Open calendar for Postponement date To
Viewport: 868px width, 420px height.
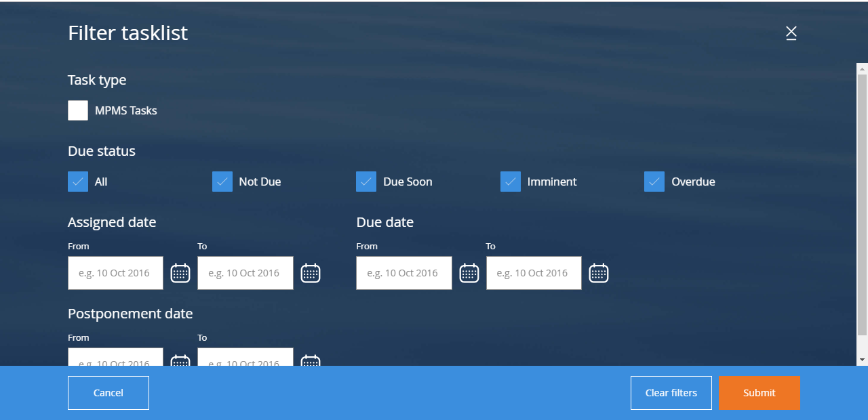tap(310, 360)
